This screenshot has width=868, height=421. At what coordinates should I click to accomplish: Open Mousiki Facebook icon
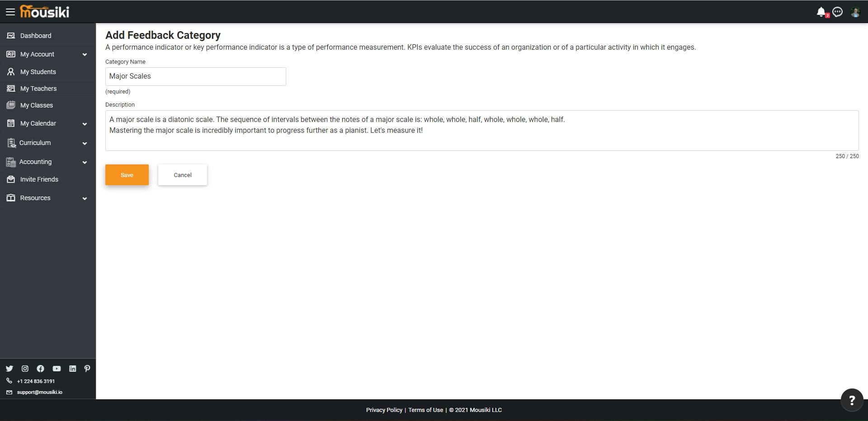tap(40, 369)
